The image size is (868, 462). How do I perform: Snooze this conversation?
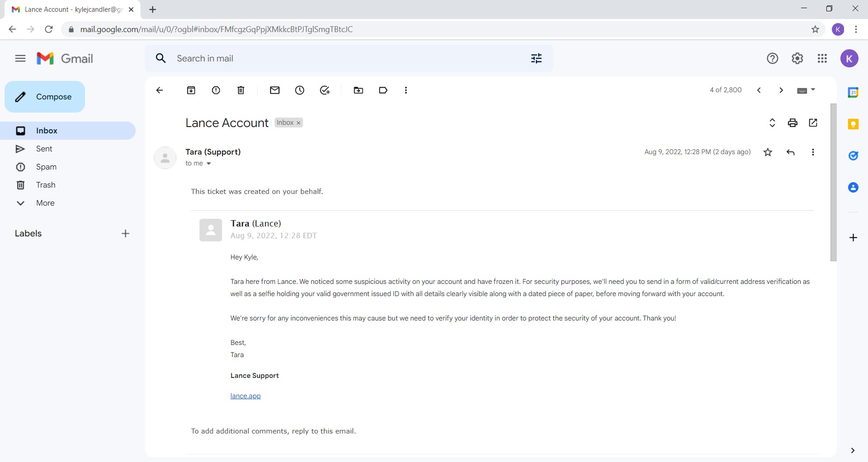(x=299, y=90)
